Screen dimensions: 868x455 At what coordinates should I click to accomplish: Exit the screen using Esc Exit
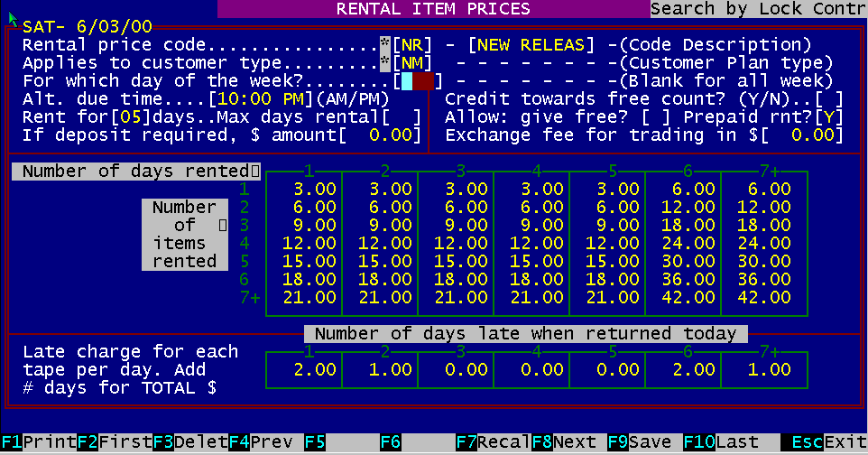pyautogui.click(x=825, y=442)
